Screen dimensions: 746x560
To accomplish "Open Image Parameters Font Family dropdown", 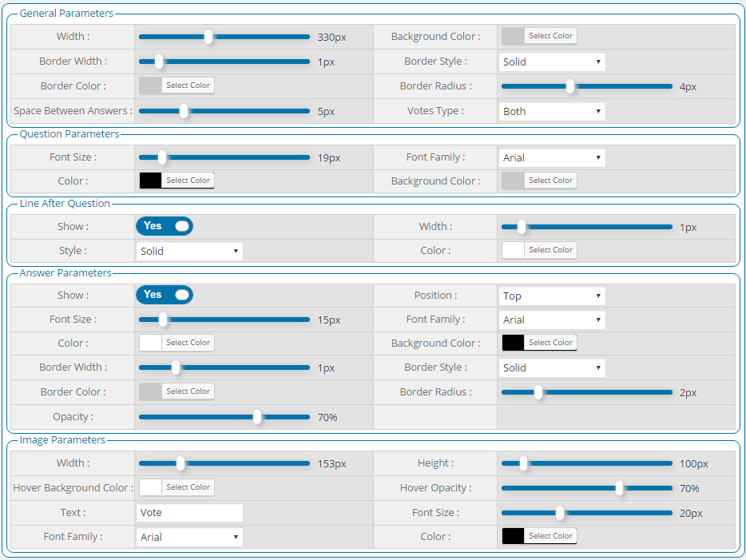I will pyautogui.click(x=189, y=537).
